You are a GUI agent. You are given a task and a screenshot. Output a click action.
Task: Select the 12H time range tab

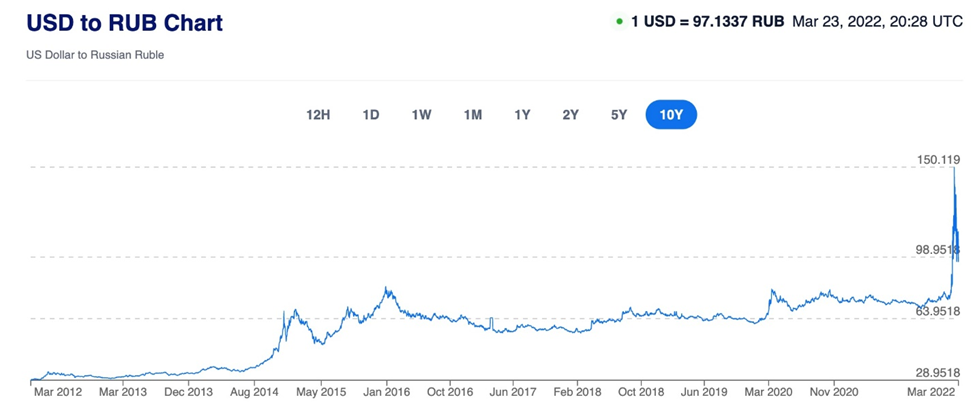pyautogui.click(x=318, y=115)
